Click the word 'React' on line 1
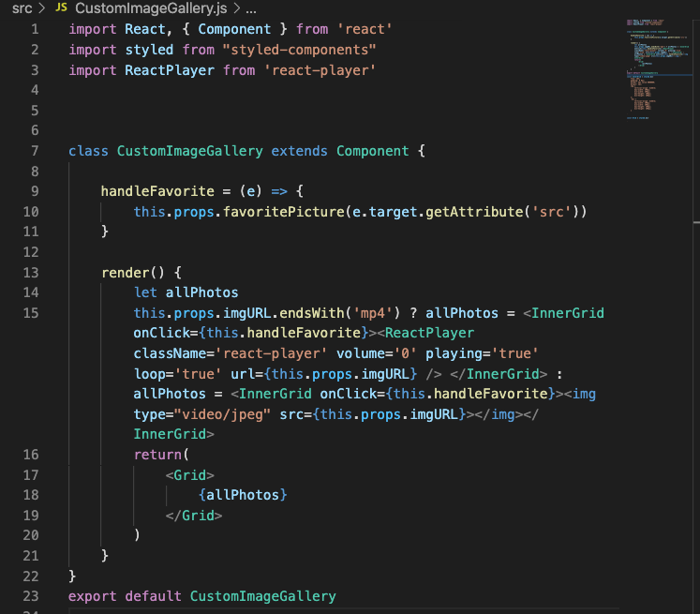The height and width of the screenshot is (614, 700). click(145, 29)
